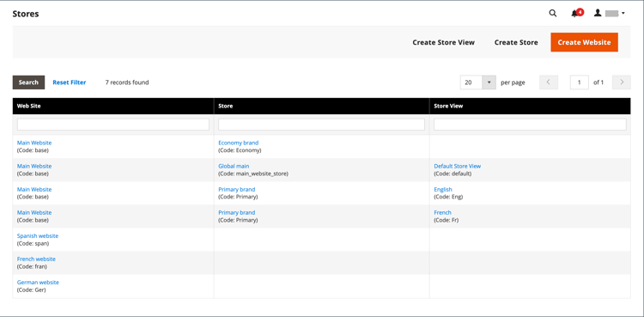Image resolution: width=644 pixels, height=317 pixels.
Task: Open German website link
Action: [38, 283]
